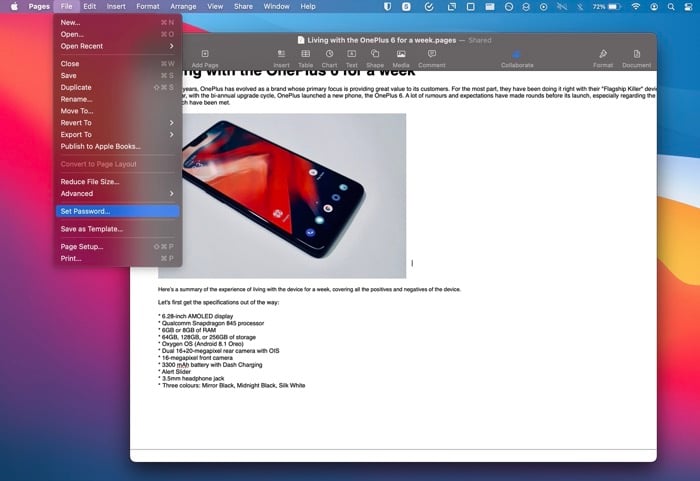Open the Apple menu

click(14, 6)
